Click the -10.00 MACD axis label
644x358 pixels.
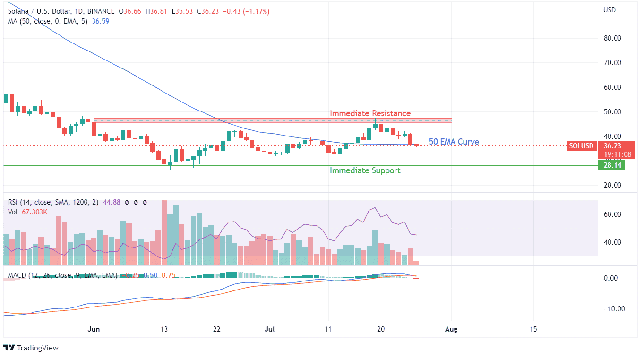pos(613,308)
